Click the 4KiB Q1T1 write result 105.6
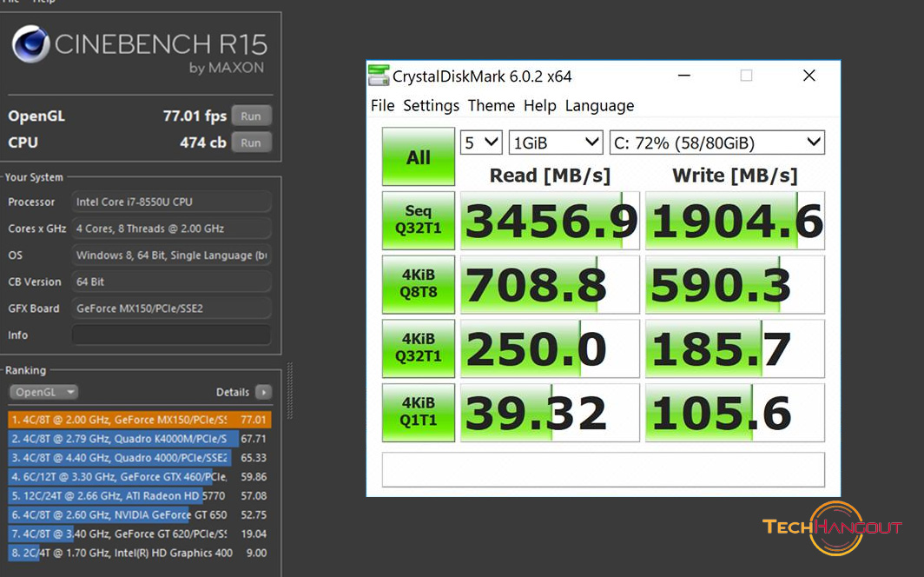 (x=735, y=413)
